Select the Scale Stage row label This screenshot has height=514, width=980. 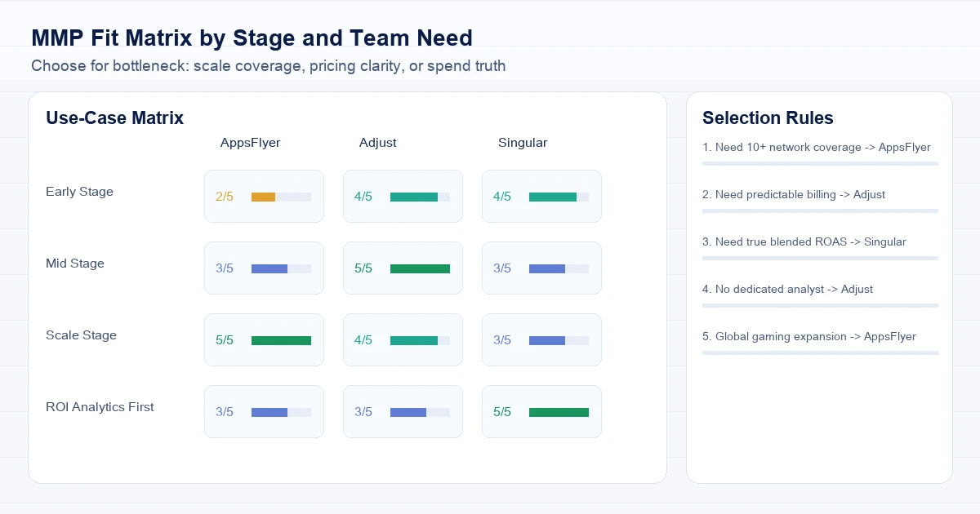point(81,335)
